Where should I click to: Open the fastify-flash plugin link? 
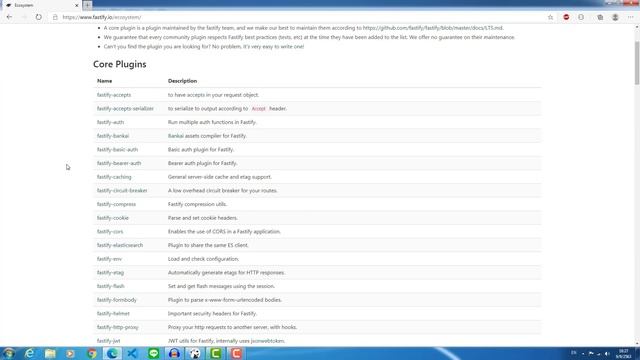point(111,286)
